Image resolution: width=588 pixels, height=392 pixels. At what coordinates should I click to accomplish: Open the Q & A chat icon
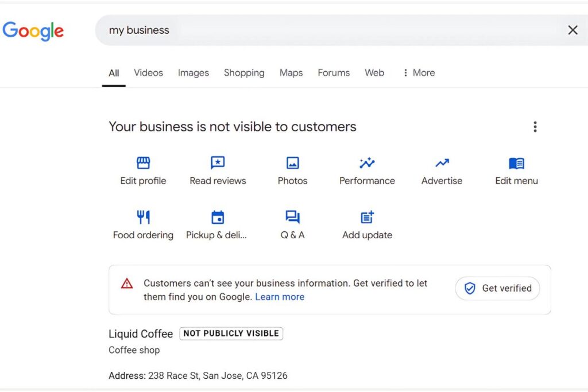tap(292, 217)
